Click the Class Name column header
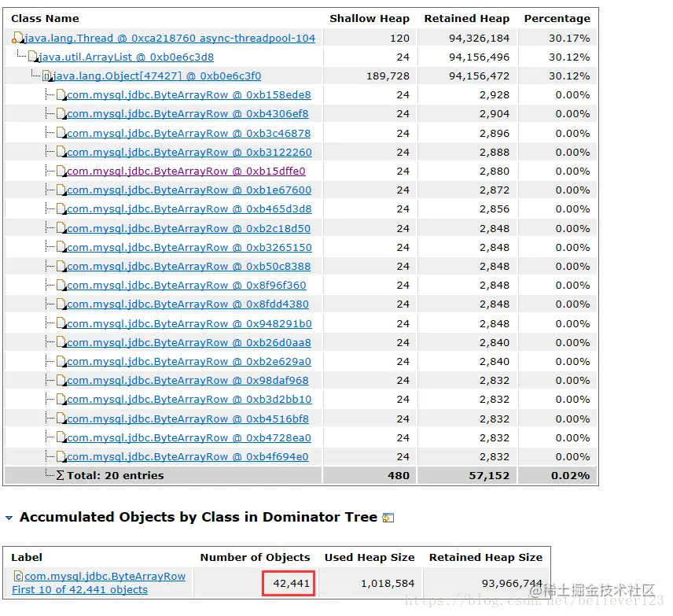673x616 pixels. click(x=45, y=18)
